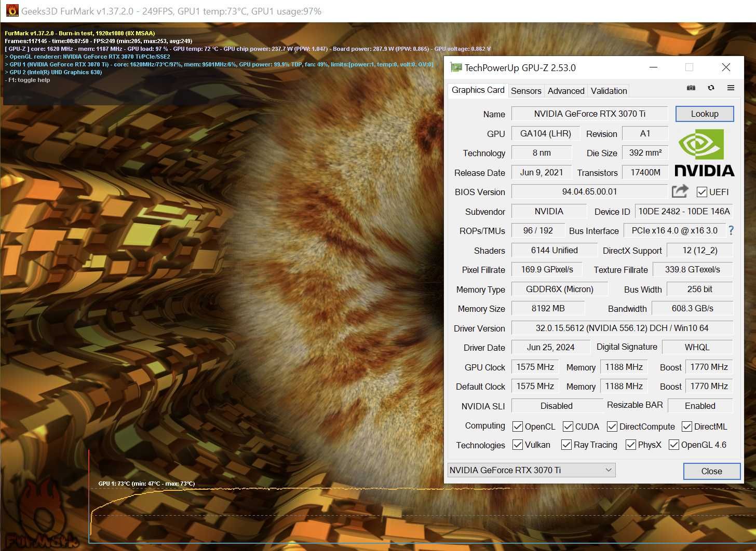
Task: Click the Lookup button
Action: click(x=705, y=114)
